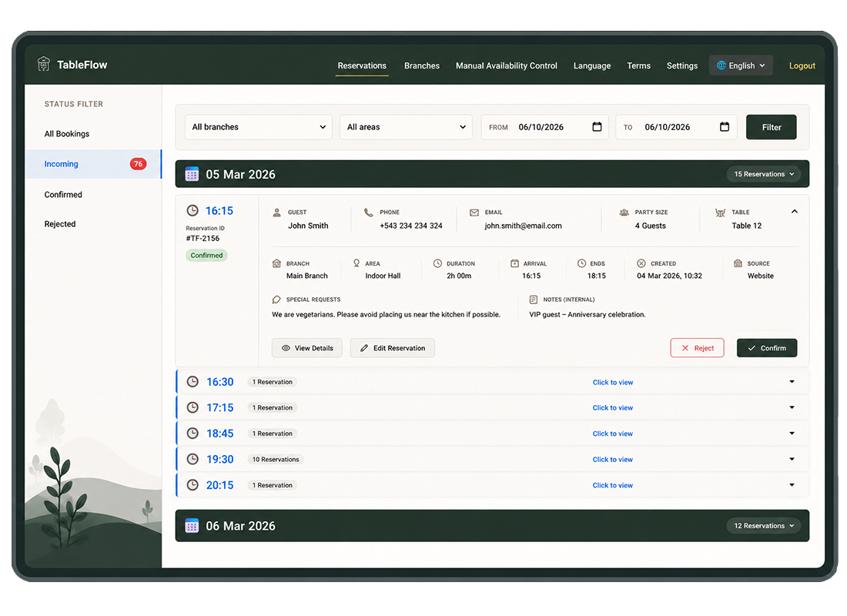Click the calendar icon beside 05 Mar 2026
The height and width of the screenshot is (616, 847).
point(192,175)
